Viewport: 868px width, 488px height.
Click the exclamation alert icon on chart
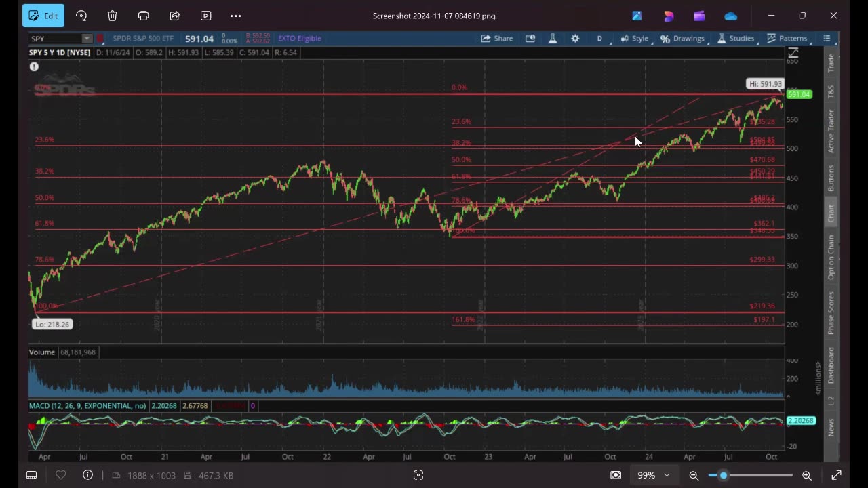[x=34, y=66]
